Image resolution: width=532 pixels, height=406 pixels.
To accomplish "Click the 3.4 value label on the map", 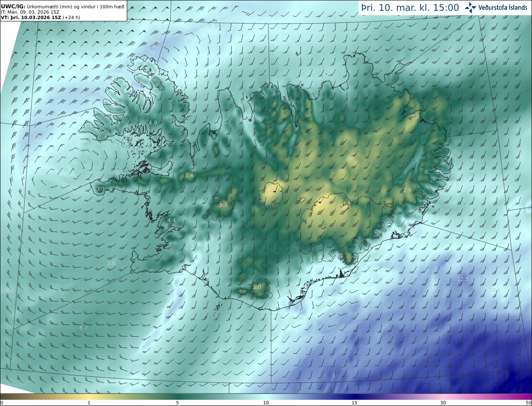I will click(189, 176).
